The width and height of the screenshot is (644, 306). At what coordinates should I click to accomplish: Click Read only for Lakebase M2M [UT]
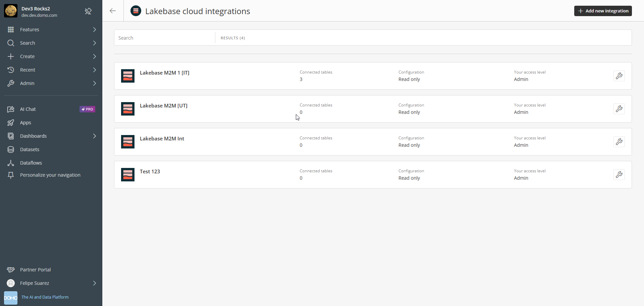click(409, 112)
